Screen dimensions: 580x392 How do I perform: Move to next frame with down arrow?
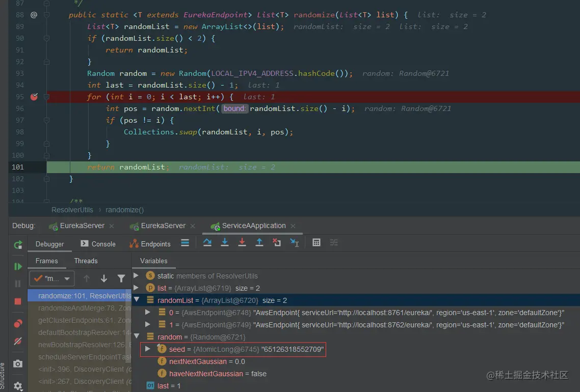click(x=104, y=278)
